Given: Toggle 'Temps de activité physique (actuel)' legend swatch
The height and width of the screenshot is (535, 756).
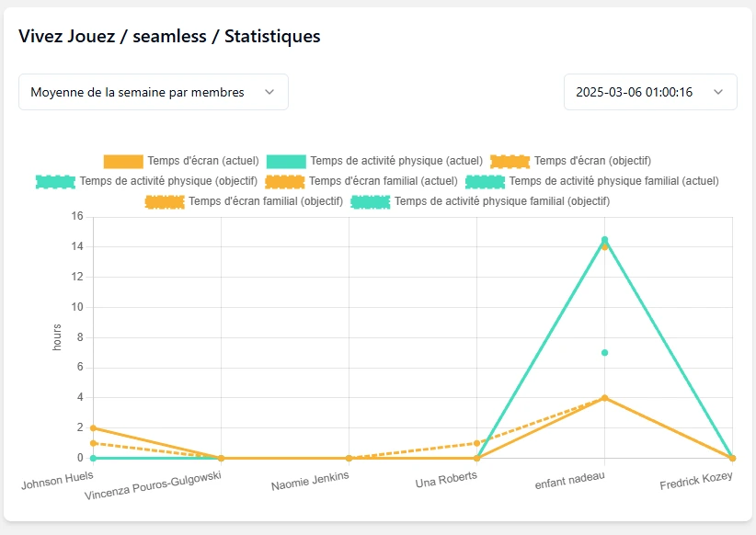Looking at the screenshot, I should (x=286, y=161).
